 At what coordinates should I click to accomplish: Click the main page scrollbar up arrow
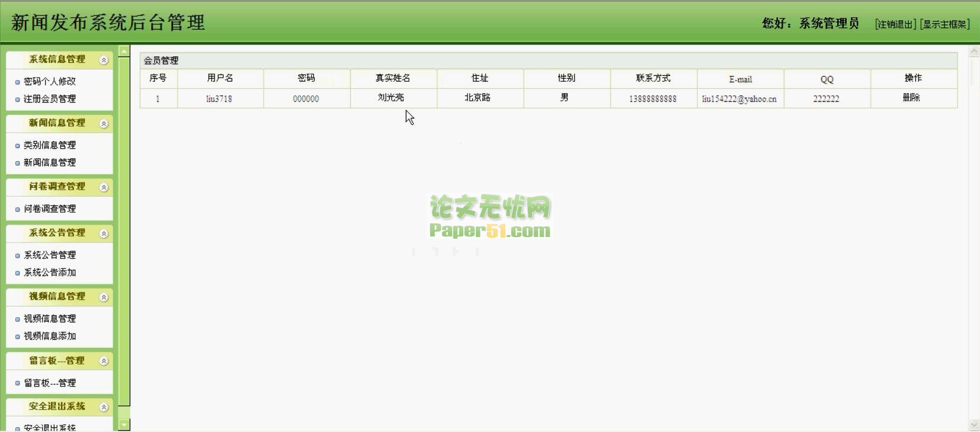(974, 52)
